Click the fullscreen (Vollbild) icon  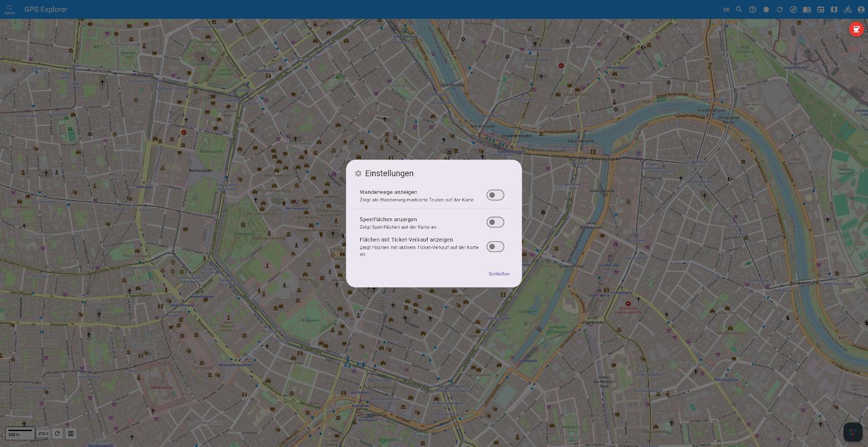coord(9,9)
